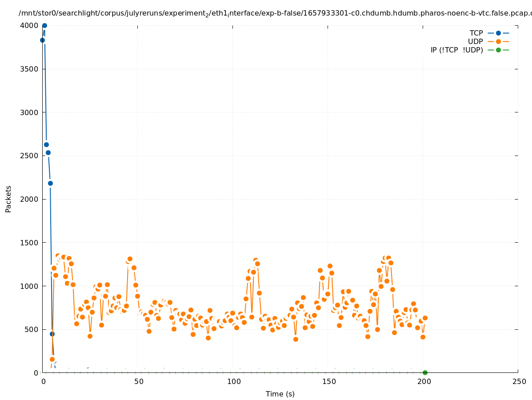Click the 2000 tick on the packets axis

(30, 199)
